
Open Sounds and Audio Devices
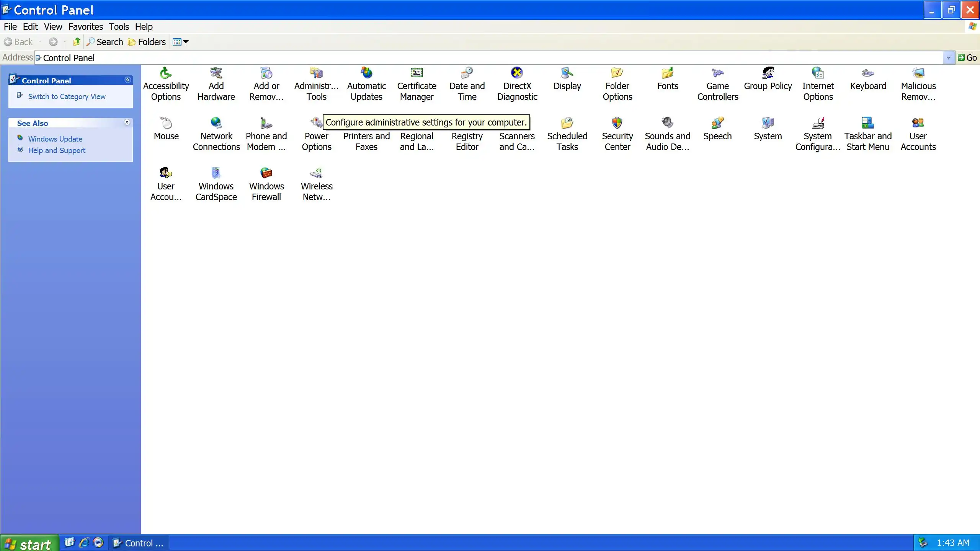(x=667, y=123)
